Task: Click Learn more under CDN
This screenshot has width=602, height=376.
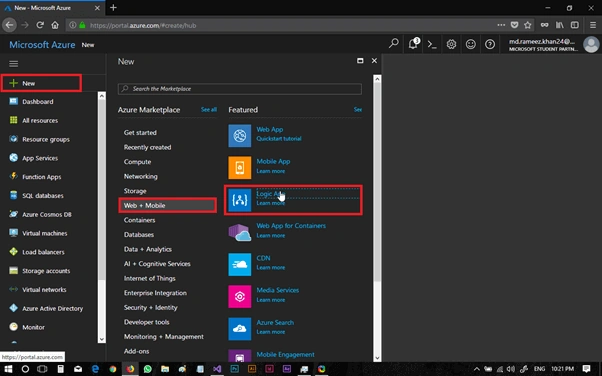Action: point(271,267)
